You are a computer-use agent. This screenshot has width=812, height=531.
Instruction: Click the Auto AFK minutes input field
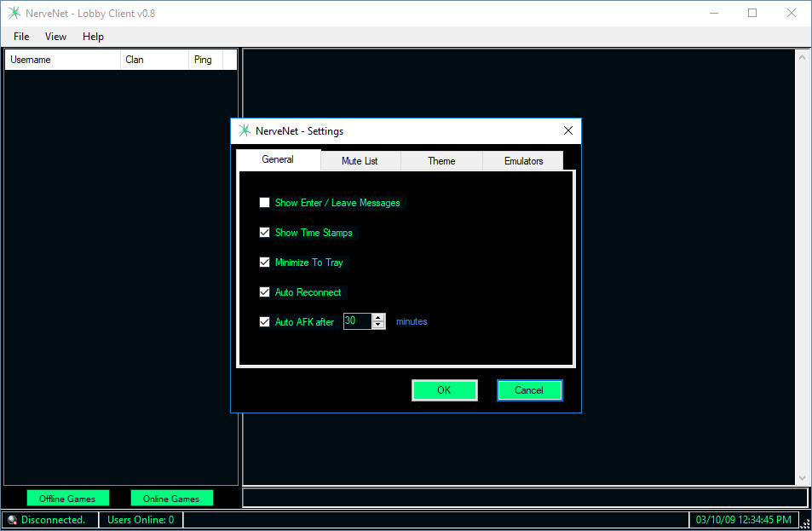tap(356, 321)
